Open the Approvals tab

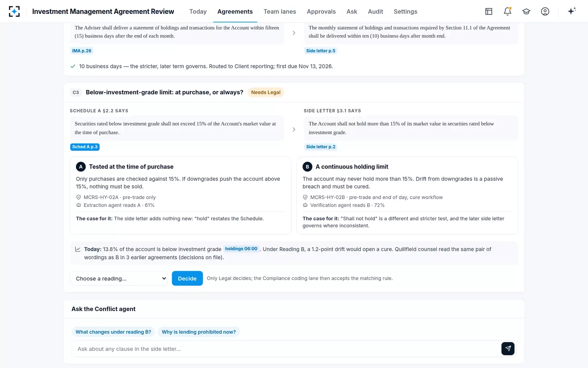[x=321, y=11]
